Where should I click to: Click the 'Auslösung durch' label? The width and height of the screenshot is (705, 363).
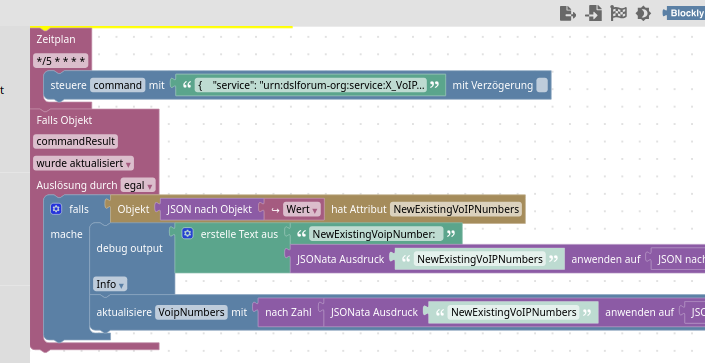coord(77,185)
